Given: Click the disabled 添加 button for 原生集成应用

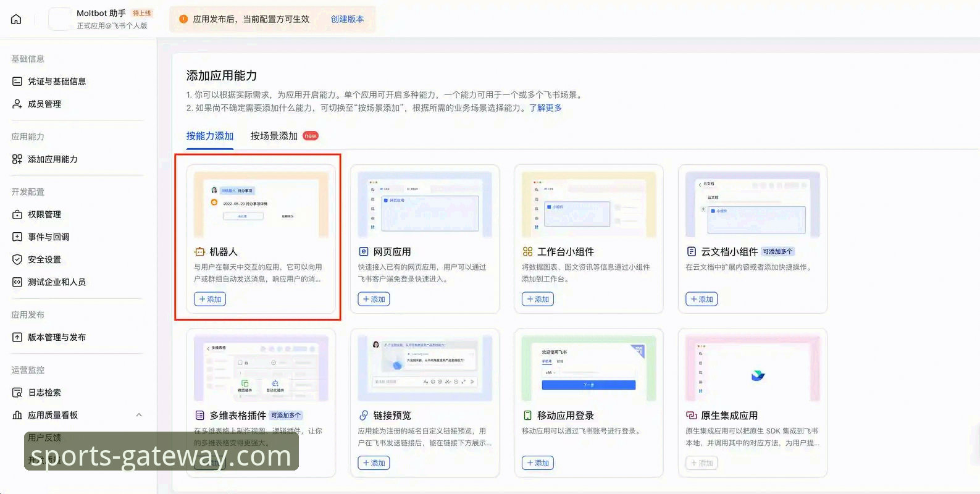Looking at the screenshot, I should pyautogui.click(x=701, y=463).
